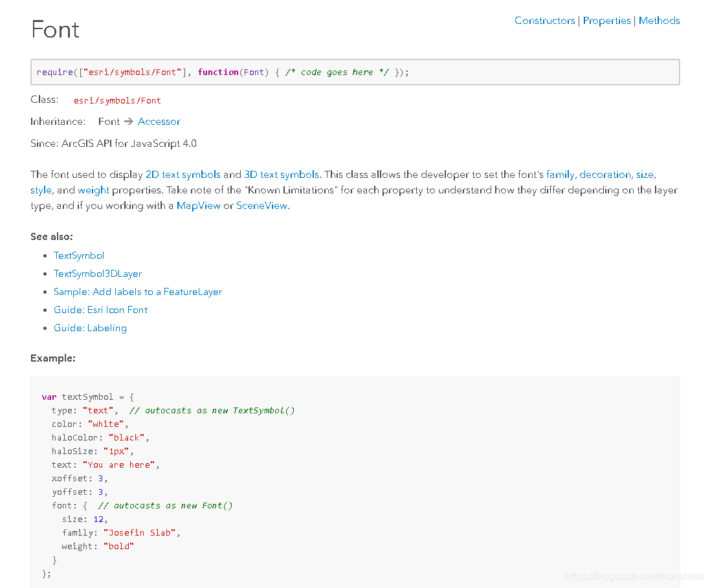This screenshot has width=710, height=588.
Task: Click the esri/symbols/Font class name
Action: point(117,100)
